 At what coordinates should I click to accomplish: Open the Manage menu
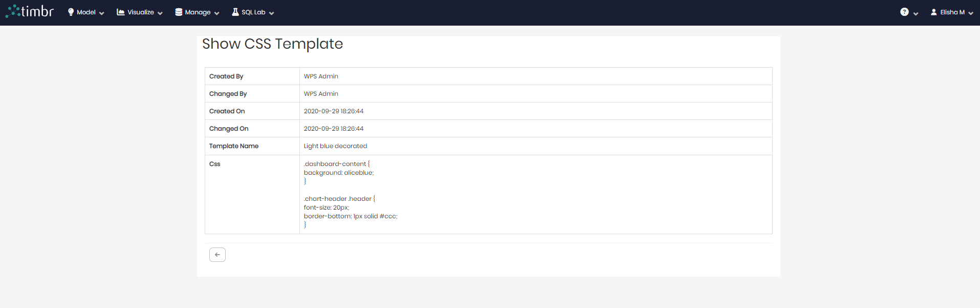(198, 12)
